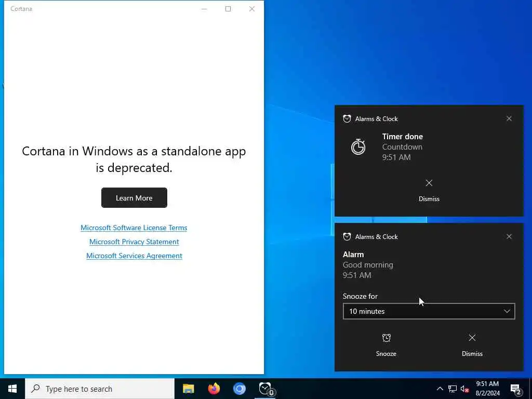Click the Countdown timer name text

click(402, 147)
